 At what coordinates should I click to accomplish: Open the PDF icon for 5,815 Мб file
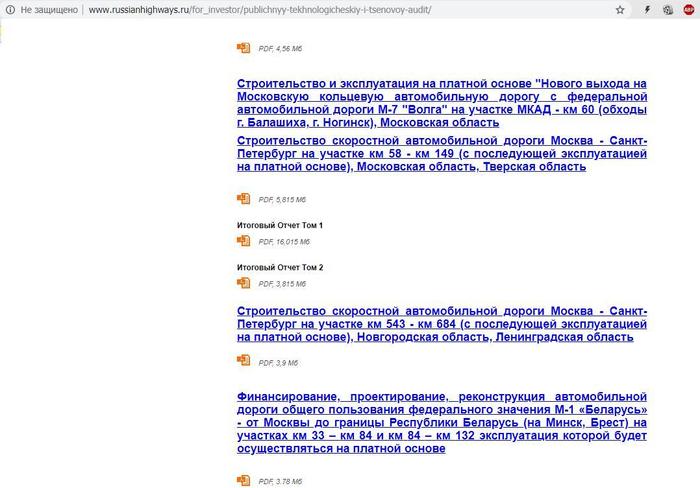click(243, 199)
